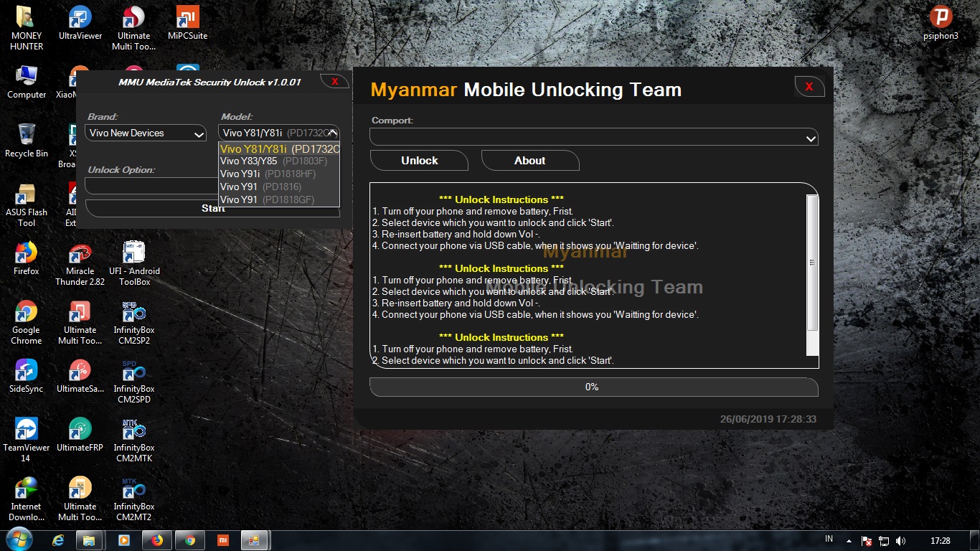The width and height of the screenshot is (980, 551).
Task: Click the IN language indicator
Action: [829, 539]
